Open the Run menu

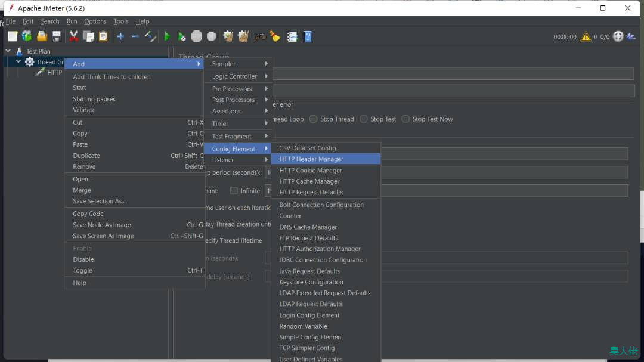(72, 21)
